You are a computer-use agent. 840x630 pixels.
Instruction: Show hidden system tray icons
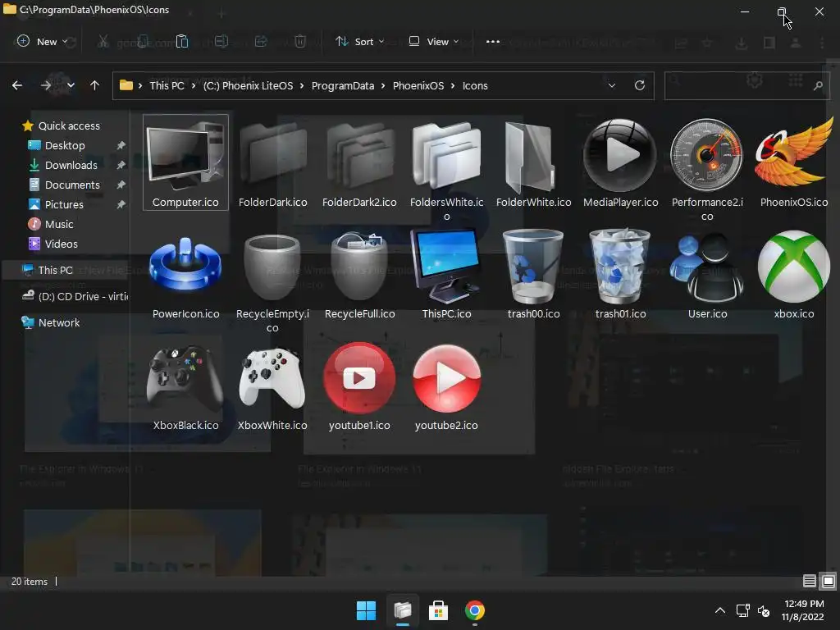pyautogui.click(x=720, y=610)
